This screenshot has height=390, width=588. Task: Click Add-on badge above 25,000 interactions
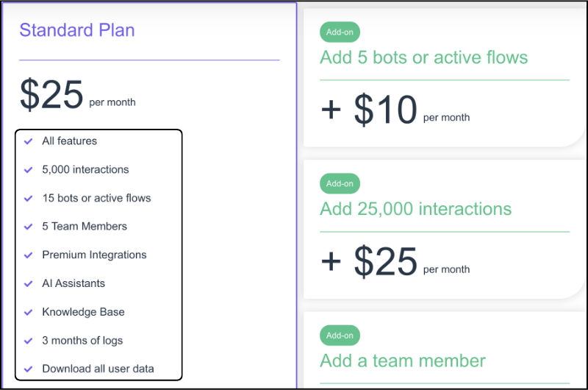point(340,183)
